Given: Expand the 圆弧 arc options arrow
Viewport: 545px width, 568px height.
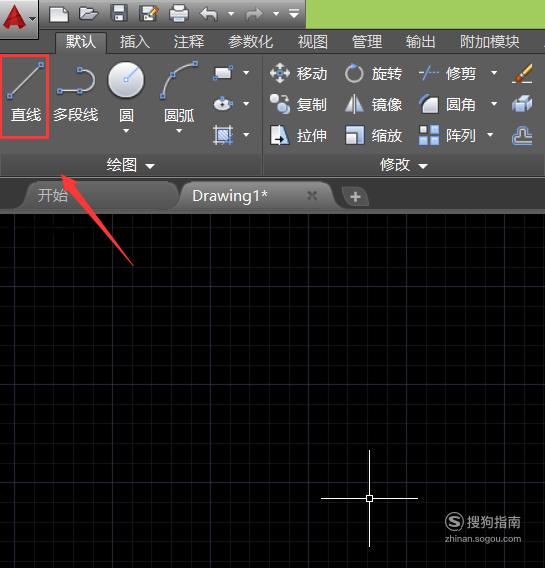Looking at the screenshot, I should (179, 131).
